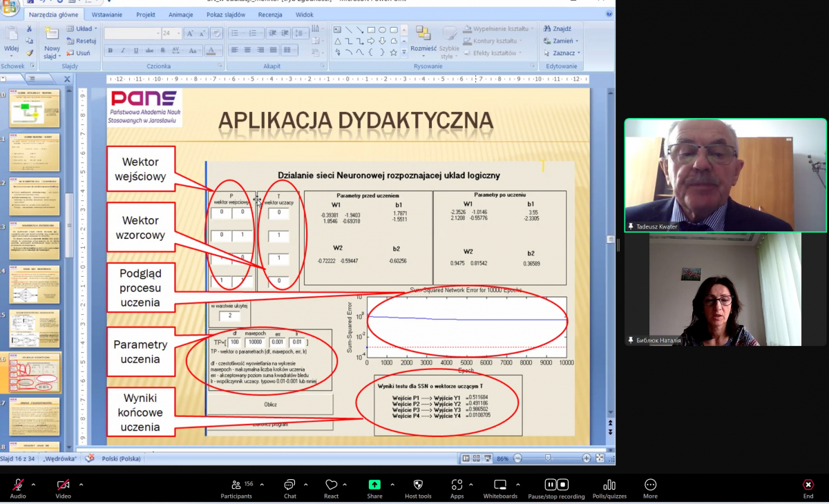
Task: Click the green Share screen icon
Action: pyautogui.click(x=374, y=485)
